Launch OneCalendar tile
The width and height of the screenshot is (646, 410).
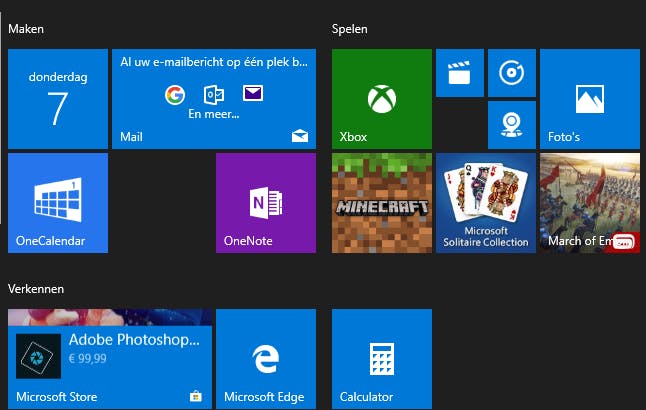point(58,203)
